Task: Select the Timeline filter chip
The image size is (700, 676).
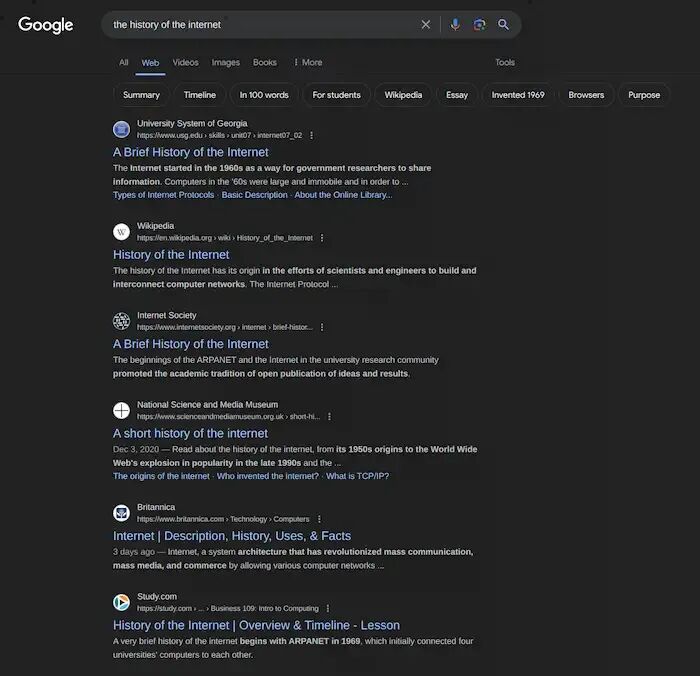Action: [200, 95]
